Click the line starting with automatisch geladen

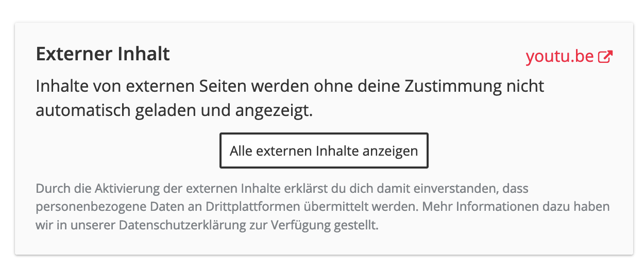(x=174, y=110)
